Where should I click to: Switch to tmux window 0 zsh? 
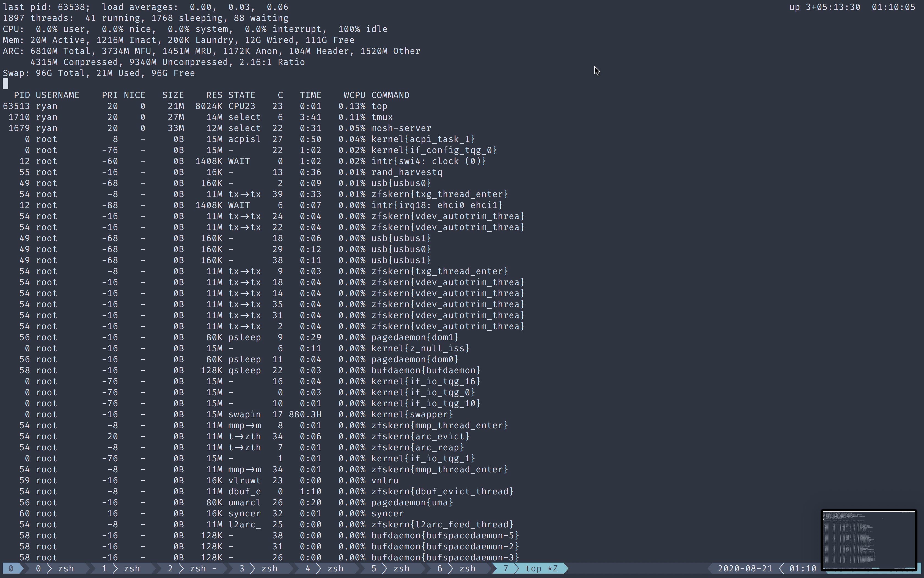pos(55,568)
